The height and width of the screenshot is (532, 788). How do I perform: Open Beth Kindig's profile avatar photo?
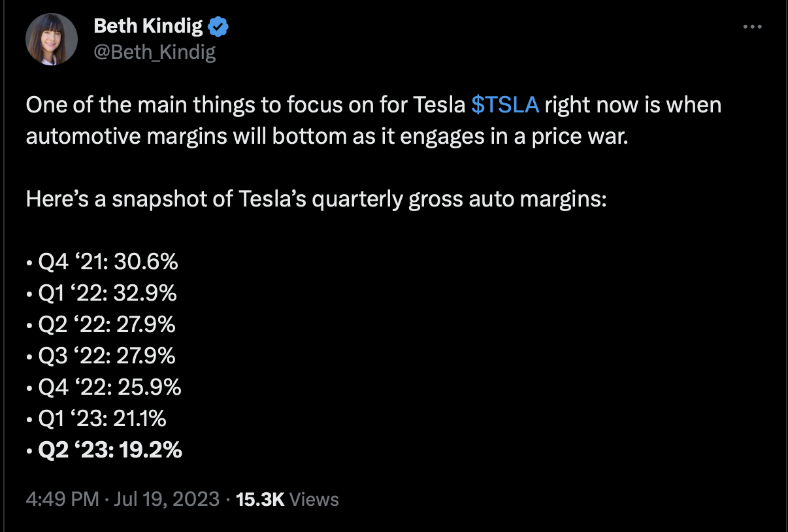point(52,39)
